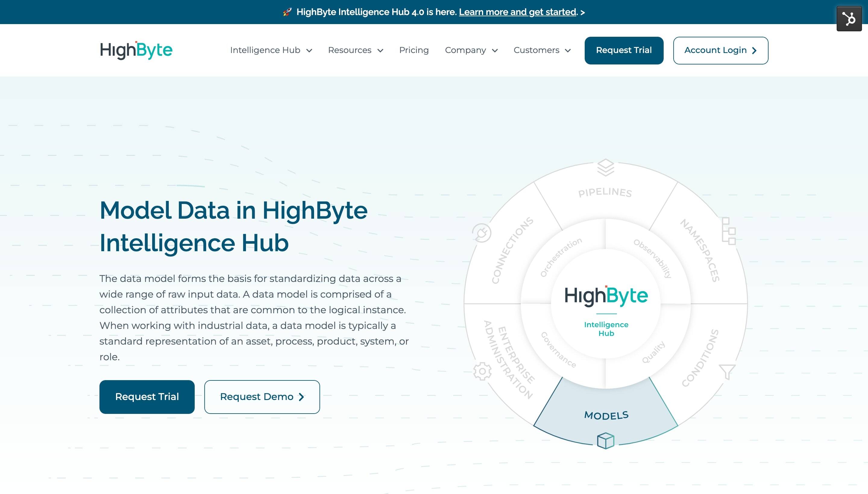Click the chevron inside Request Demo button
The image size is (868, 494).
301,397
